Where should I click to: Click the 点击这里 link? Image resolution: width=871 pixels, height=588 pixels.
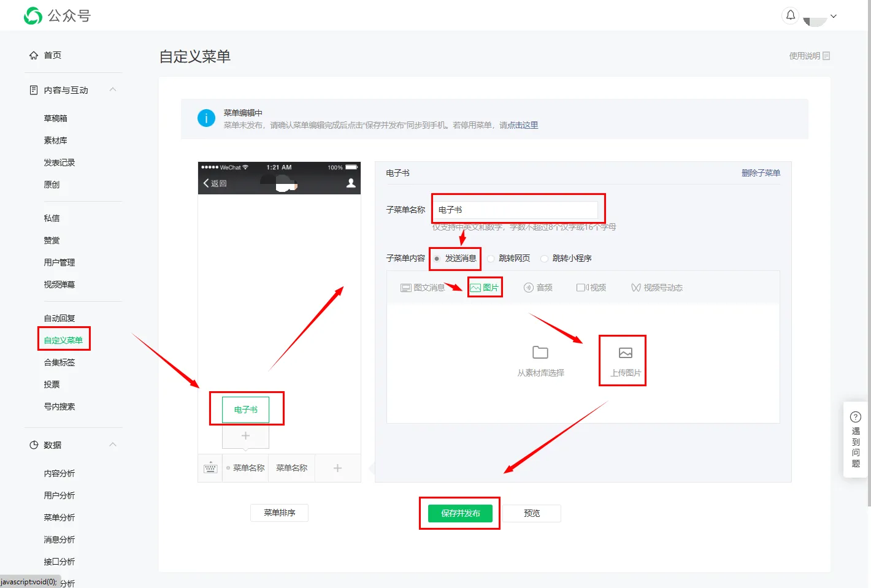[x=523, y=125]
